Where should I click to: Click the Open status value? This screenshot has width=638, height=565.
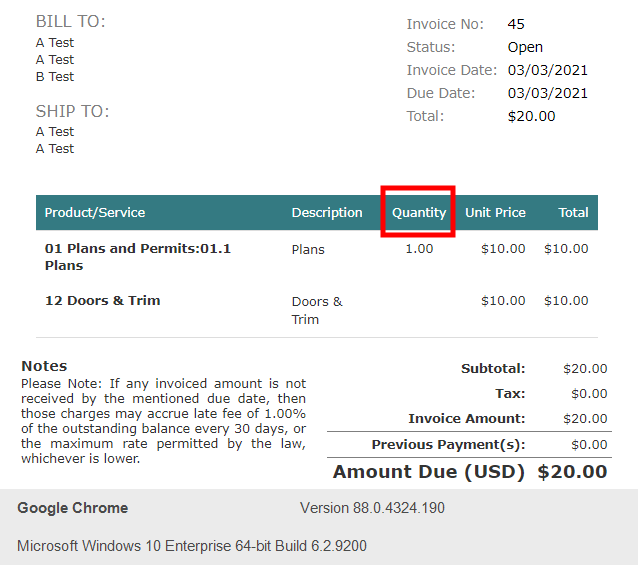(x=525, y=47)
